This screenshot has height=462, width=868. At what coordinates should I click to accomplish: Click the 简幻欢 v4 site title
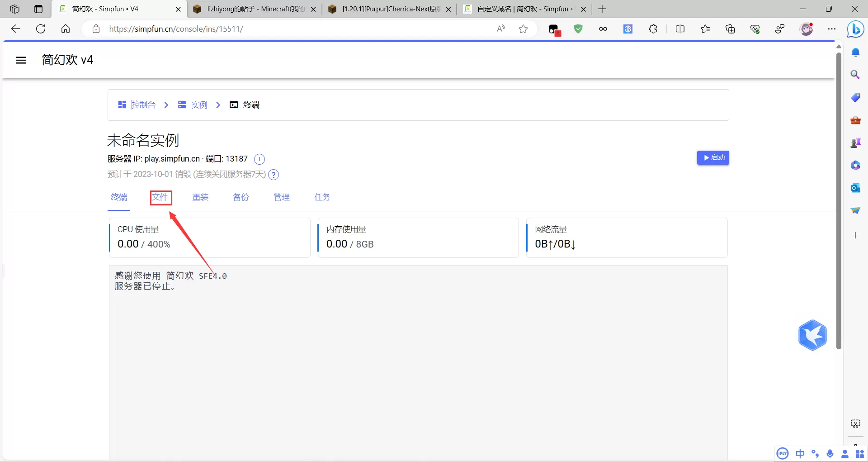click(67, 60)
